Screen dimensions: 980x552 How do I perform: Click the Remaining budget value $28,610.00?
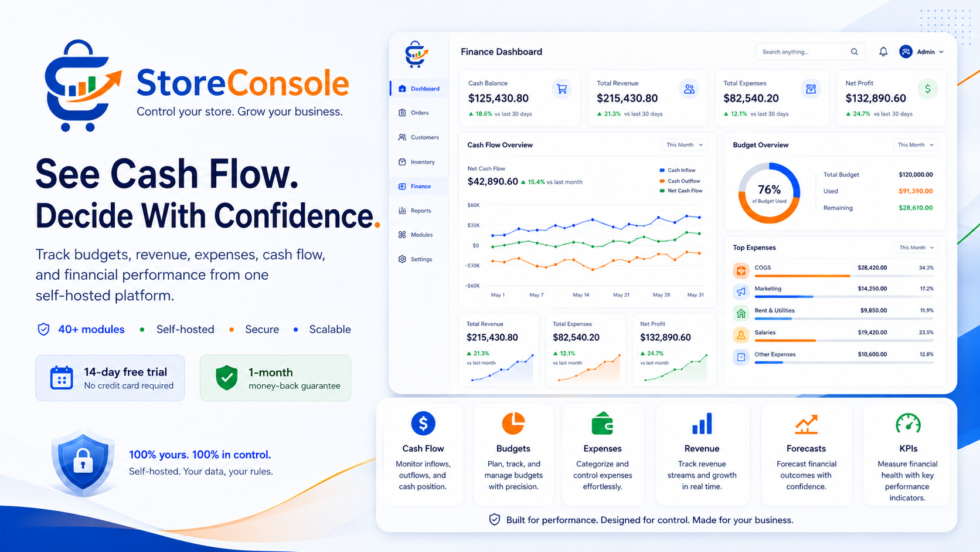916,208
